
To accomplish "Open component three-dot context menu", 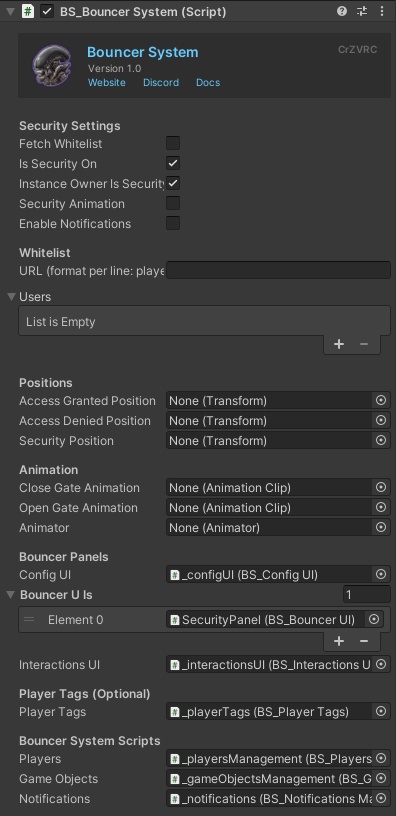I will click(x=382, y=11).
